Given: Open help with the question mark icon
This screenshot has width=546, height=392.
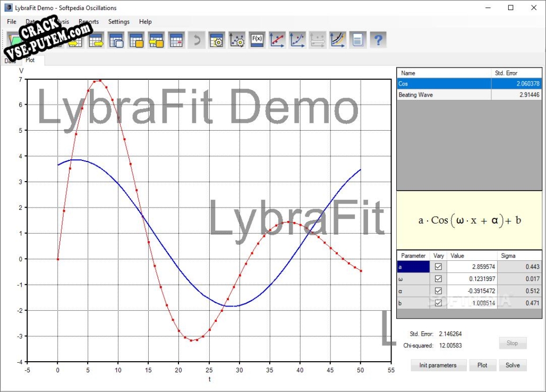Looking at the screenshot, I should 378,40.
